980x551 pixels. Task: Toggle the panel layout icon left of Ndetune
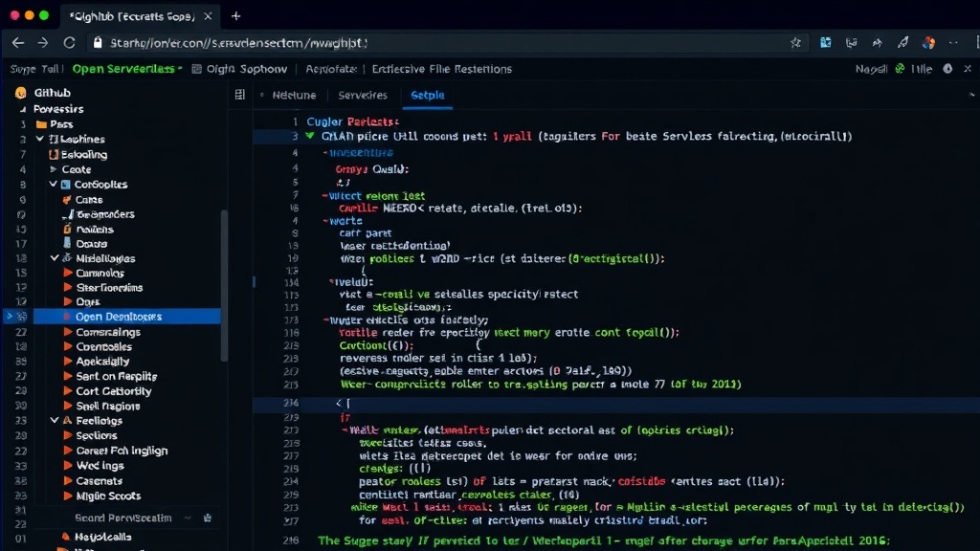click(x=239, y=95)
